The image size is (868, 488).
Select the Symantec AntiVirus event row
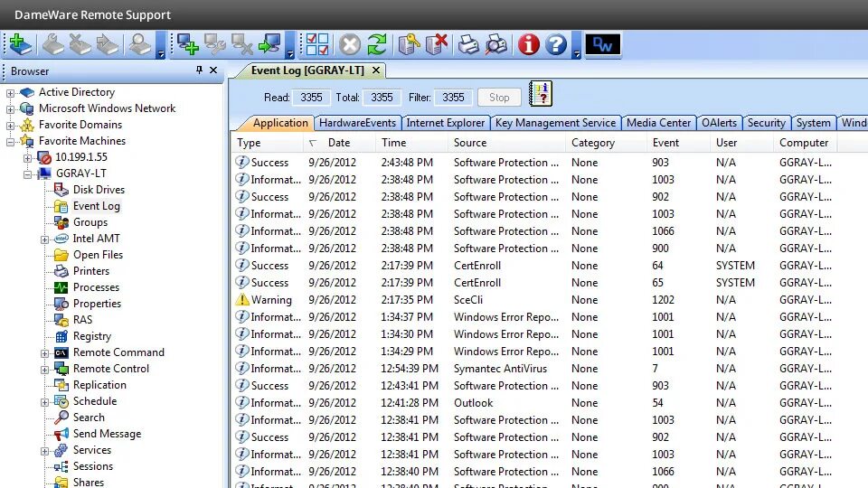coord(549,369)
